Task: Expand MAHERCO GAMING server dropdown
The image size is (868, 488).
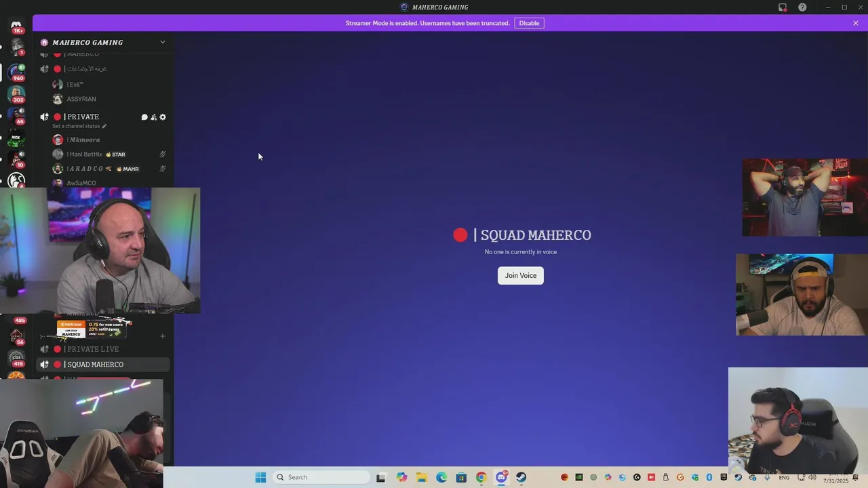Action: [162, 42]
